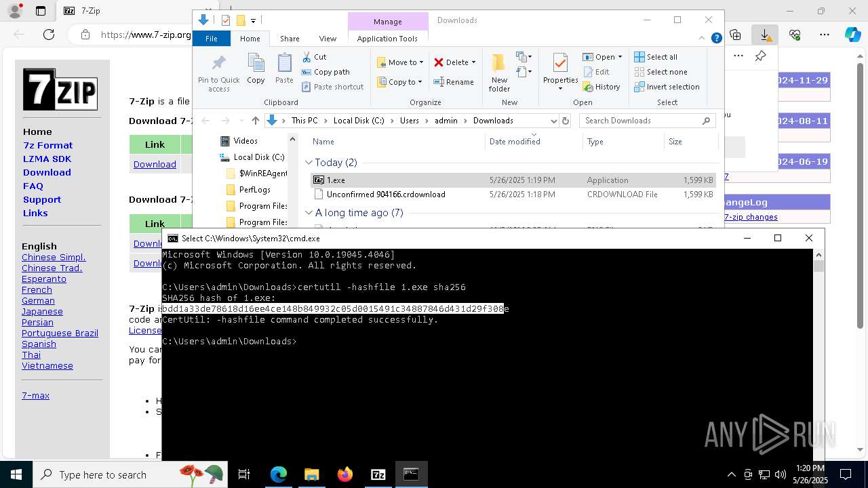The width and height of the screenshot is (868, 488).
Task: Click Explorer Help question mark icon
Action: [x=716, y=39]
